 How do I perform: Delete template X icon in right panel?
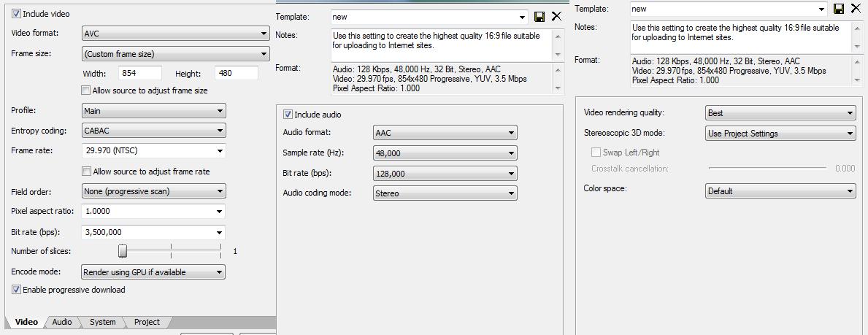coord(856,9)
